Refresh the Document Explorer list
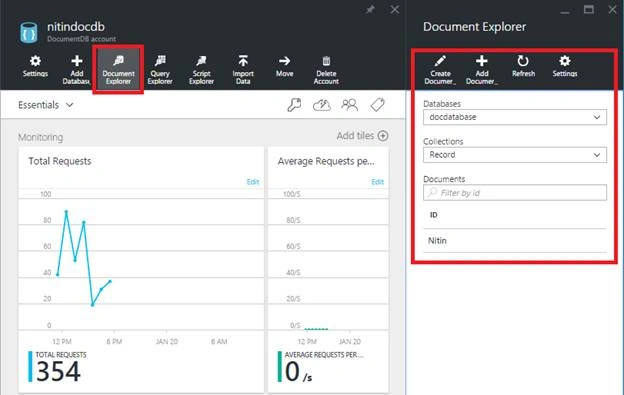Viewport: 624px width, 395px height. click(x=523, y=66)
